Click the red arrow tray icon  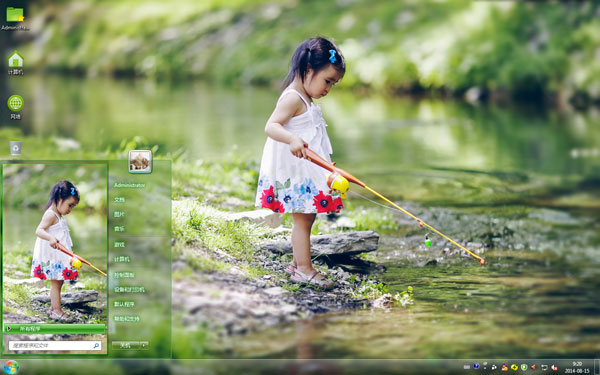point(533,367)
